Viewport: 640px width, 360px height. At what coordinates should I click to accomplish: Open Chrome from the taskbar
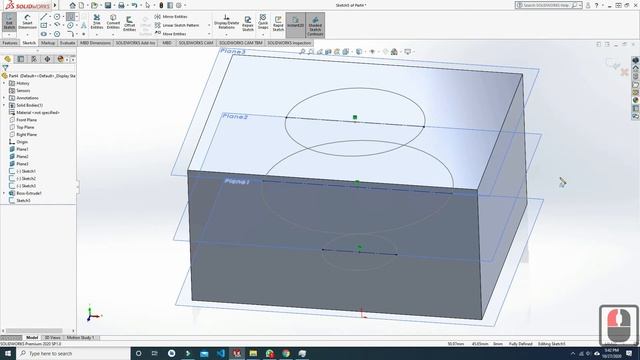[286, 353]
